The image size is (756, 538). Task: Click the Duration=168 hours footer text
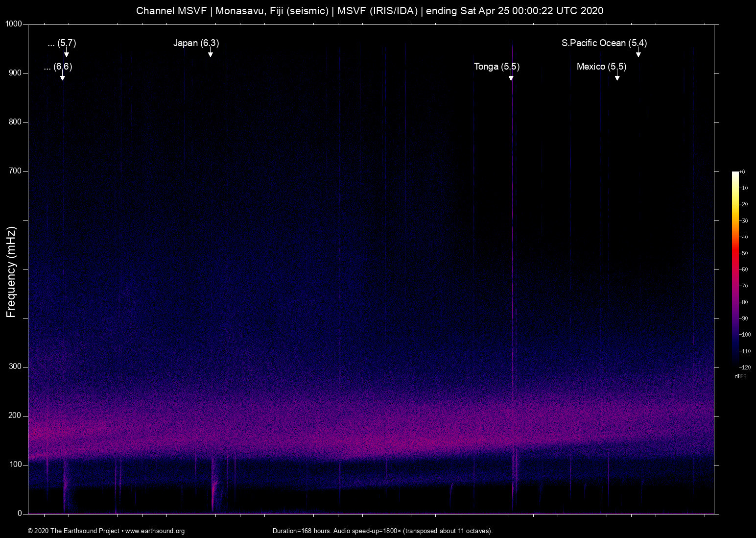(382, 531)
